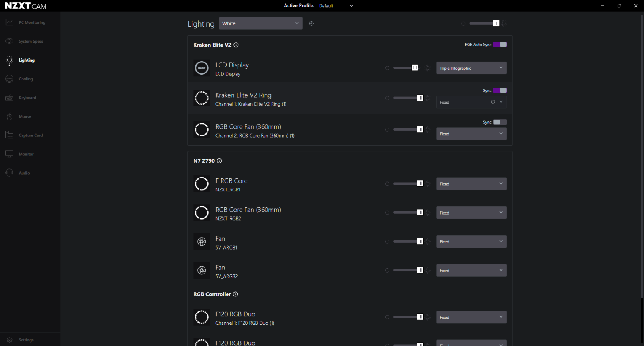The width and height of the screenshot is (644, 346).
Task: Expand the Triple Infographic display mode dropdown
Action: pyautogui.click(x=471, y=68)
